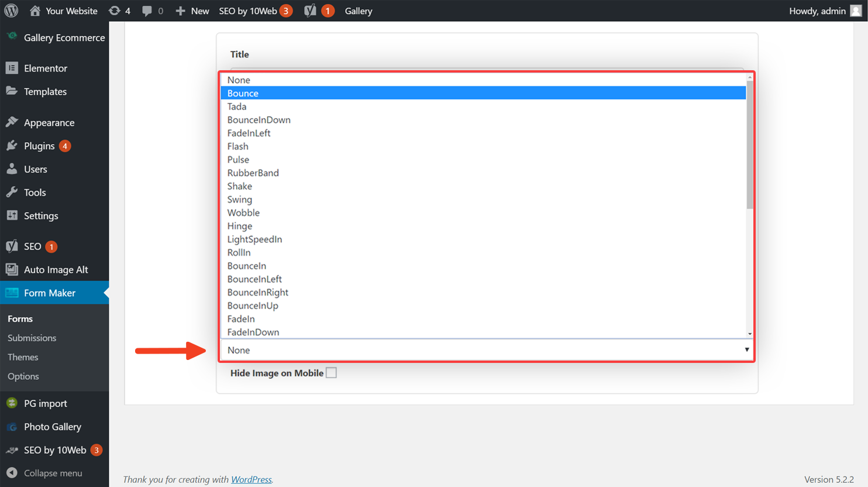Screen dimensions: 868x487
Task: Choose BounceInRight from the list
Action: tap(483, 292)
